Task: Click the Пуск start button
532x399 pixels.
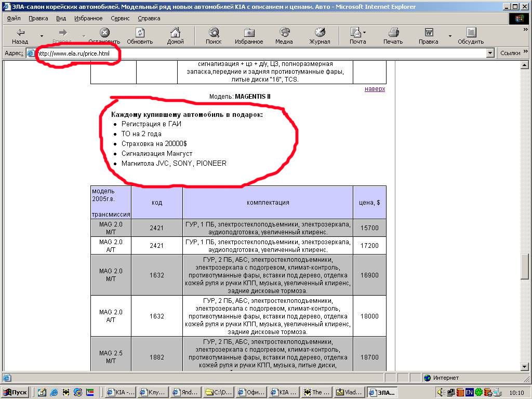Action: coord(16,392)
